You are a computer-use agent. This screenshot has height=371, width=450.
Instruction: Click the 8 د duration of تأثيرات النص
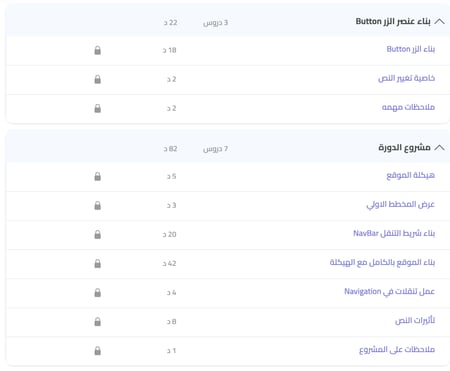[x=171, y=322]
